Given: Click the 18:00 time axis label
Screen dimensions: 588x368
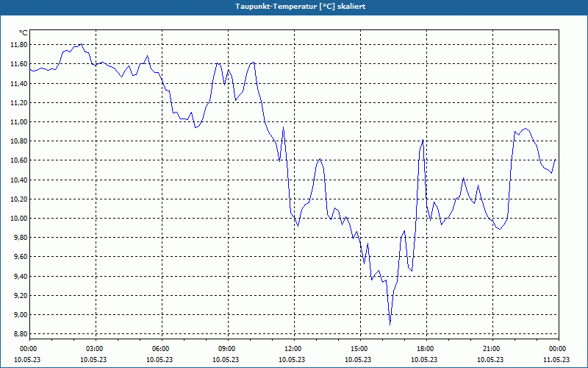Looking at the screenshot, I should (426, 349).
